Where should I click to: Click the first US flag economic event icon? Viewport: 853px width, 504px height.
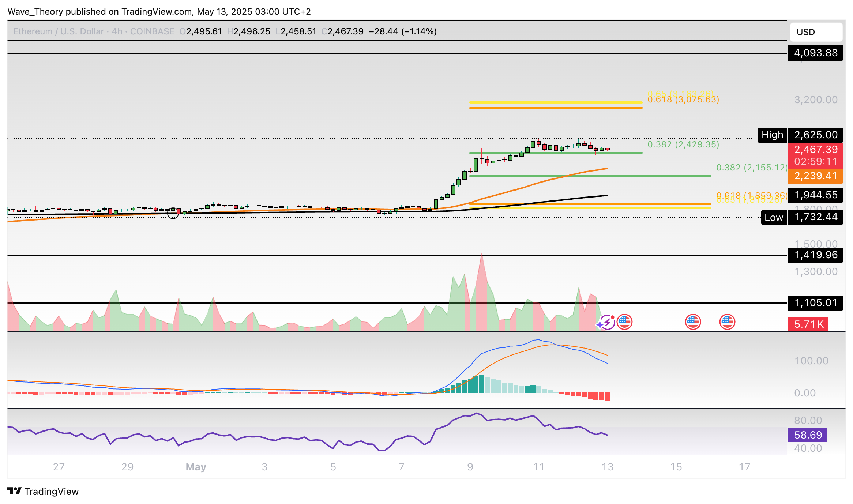(624, 322)
